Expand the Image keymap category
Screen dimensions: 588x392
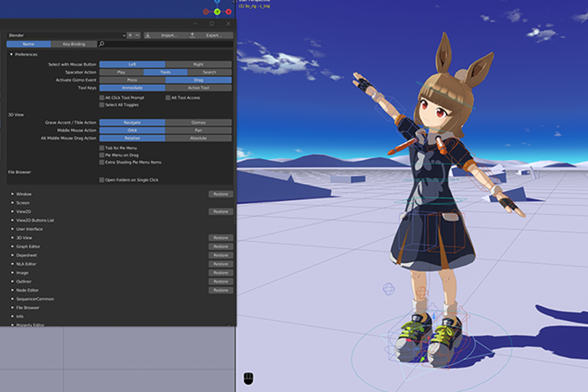12,273
